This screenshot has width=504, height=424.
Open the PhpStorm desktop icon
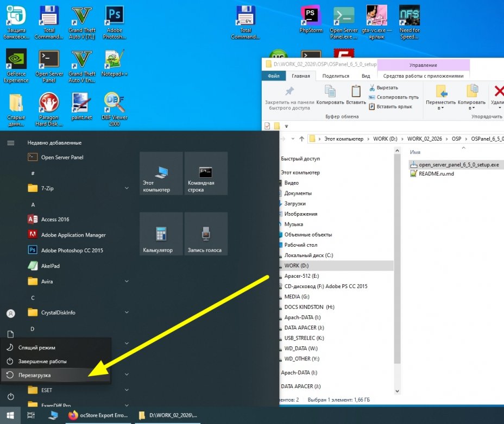pyautogui.click(x=311, y=20)
